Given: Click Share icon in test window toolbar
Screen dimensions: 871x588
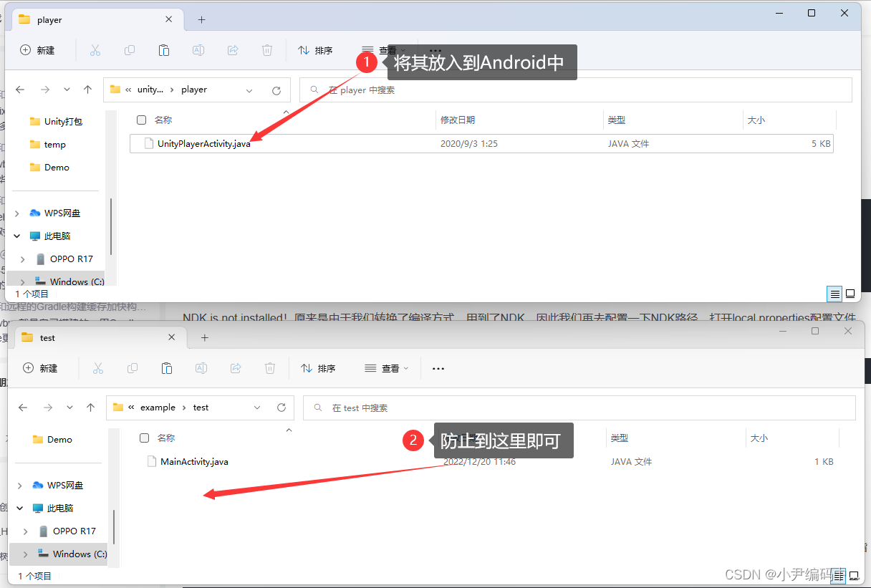Looking at the screenshot, I should [236, 368].
